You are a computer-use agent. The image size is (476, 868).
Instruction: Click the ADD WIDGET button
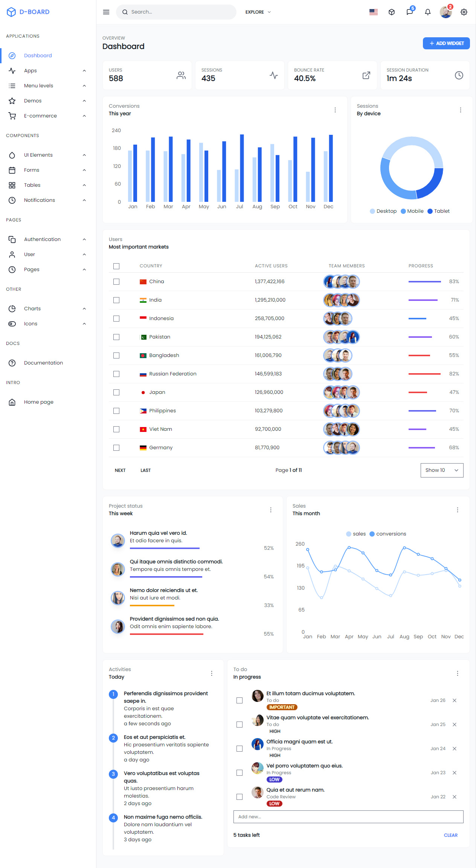(x=446, y=43)
